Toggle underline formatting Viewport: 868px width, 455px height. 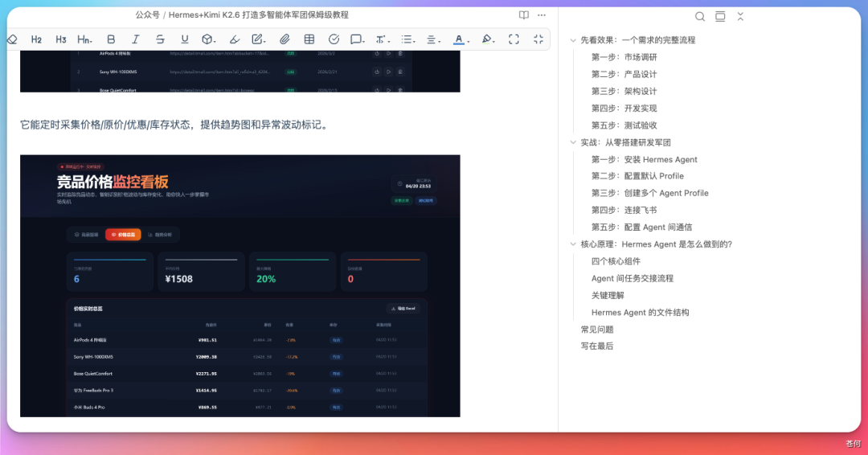click(185, 39)
